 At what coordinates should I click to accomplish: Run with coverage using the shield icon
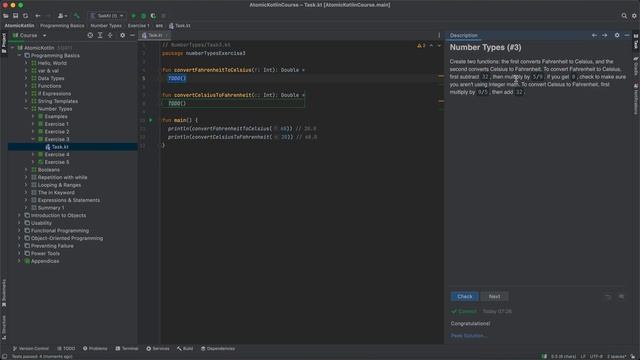point(153,16)
